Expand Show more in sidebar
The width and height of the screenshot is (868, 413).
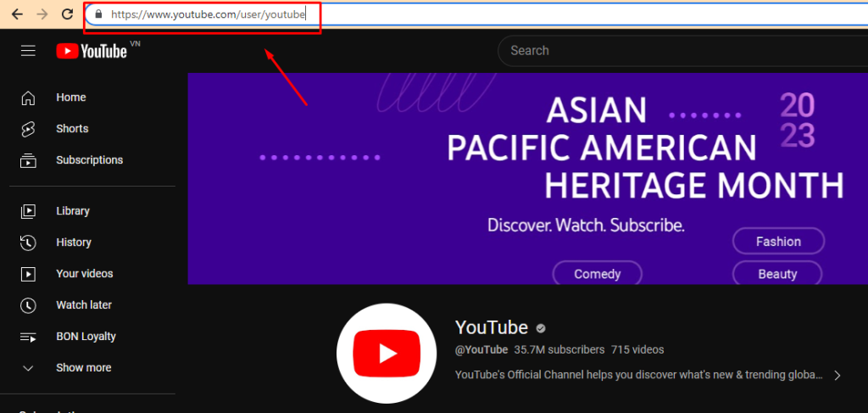83,368
